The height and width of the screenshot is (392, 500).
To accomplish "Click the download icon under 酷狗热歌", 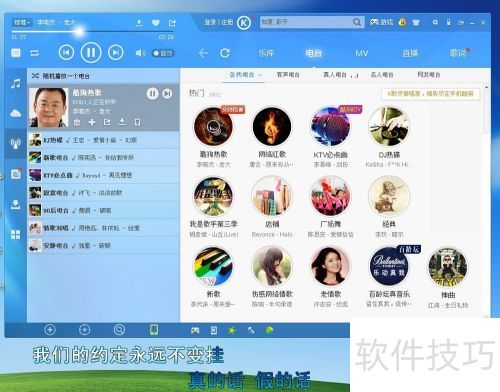I will (x=122, y=122).
